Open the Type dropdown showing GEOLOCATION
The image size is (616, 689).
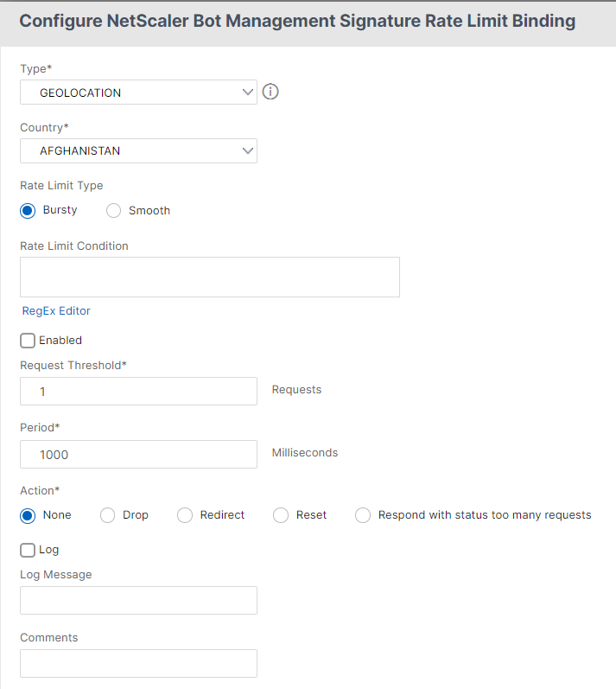[x=138, y=93]
